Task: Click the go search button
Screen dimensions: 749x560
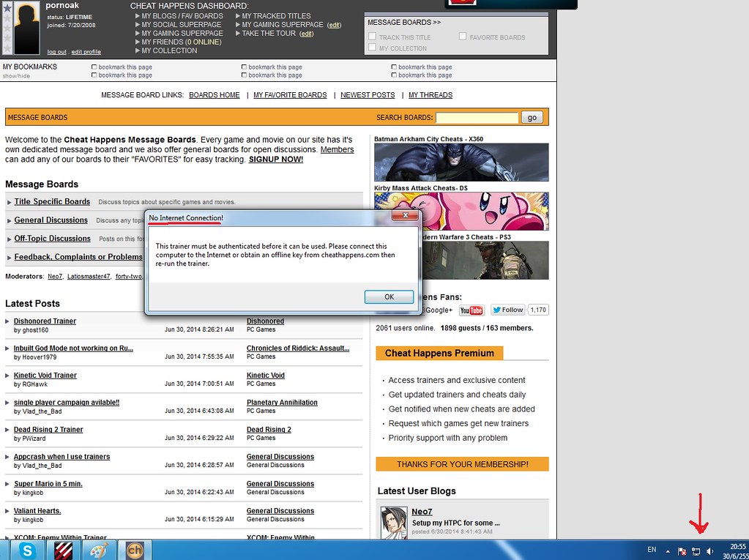Action: (532, 117)
